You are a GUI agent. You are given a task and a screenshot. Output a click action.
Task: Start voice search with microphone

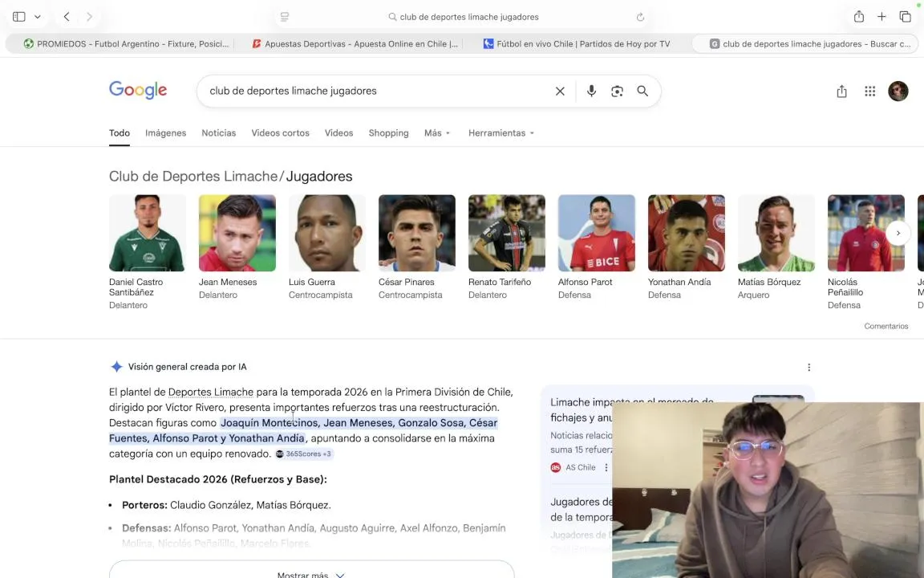coord(591,91)
